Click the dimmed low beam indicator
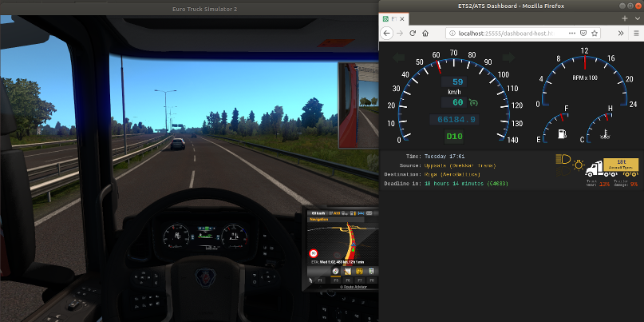Image resolution: width=644 pixels, height=322 pixels. coord(563,171)
